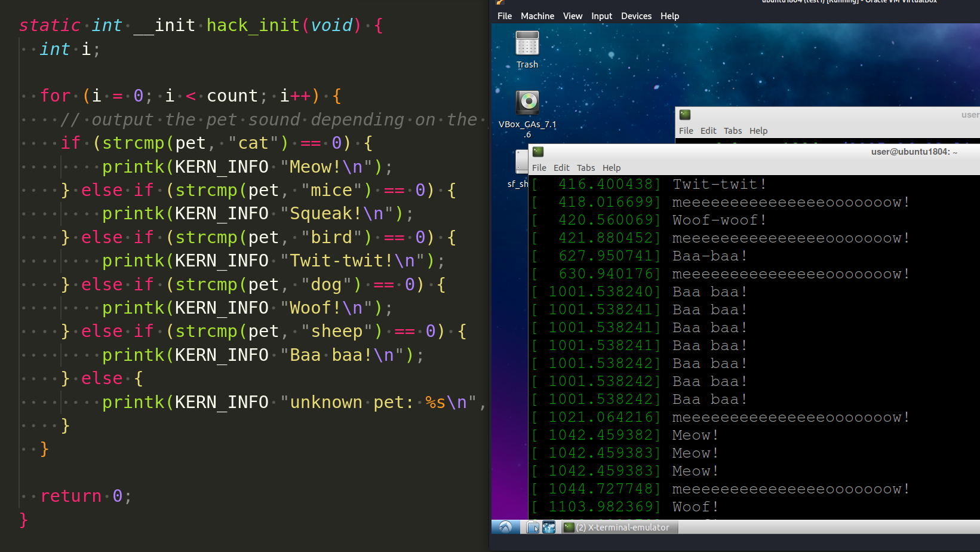The height and width of the screenshot is (552, 980).
Task: Click the "dog" string literal in code
Action: 326,284
